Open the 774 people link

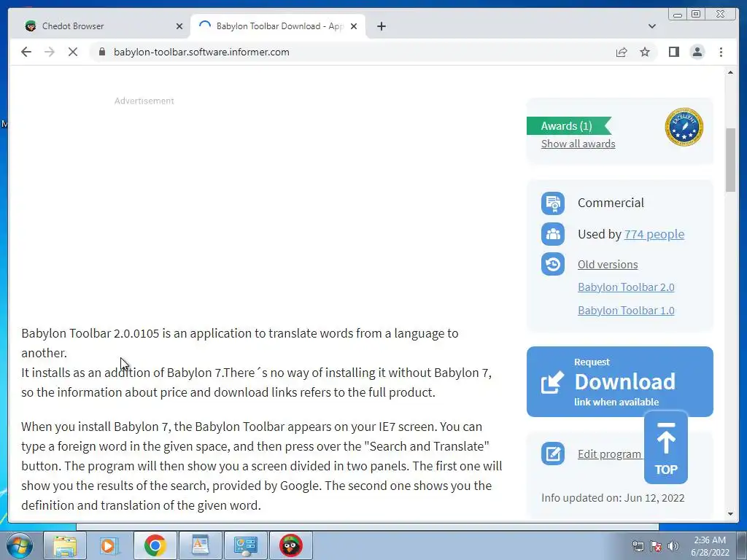pos(654,234)
